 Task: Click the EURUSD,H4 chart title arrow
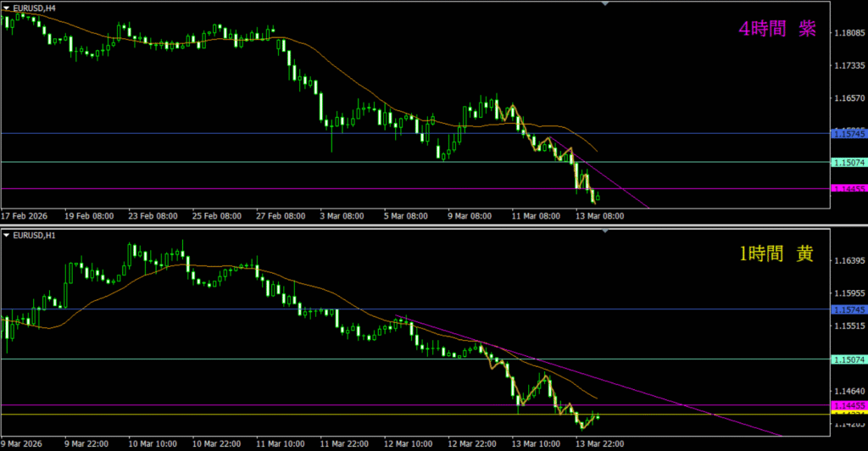click(x=7, y=6)
